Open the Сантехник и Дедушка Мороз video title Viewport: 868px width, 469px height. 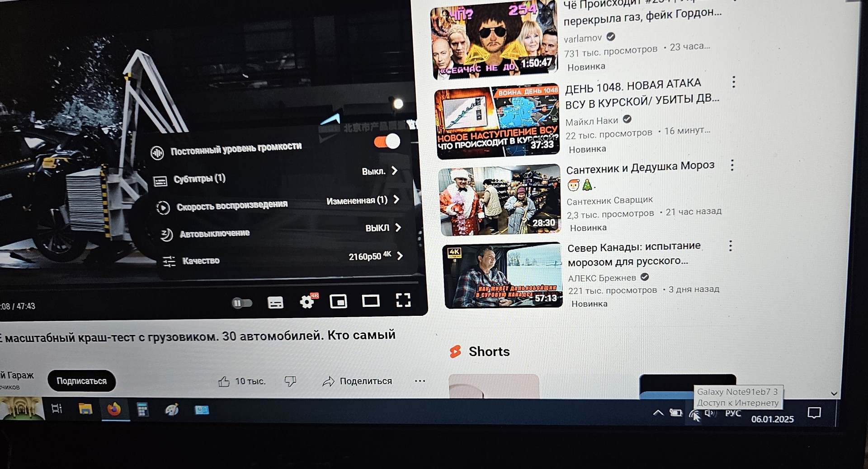[x=641, y=175]
